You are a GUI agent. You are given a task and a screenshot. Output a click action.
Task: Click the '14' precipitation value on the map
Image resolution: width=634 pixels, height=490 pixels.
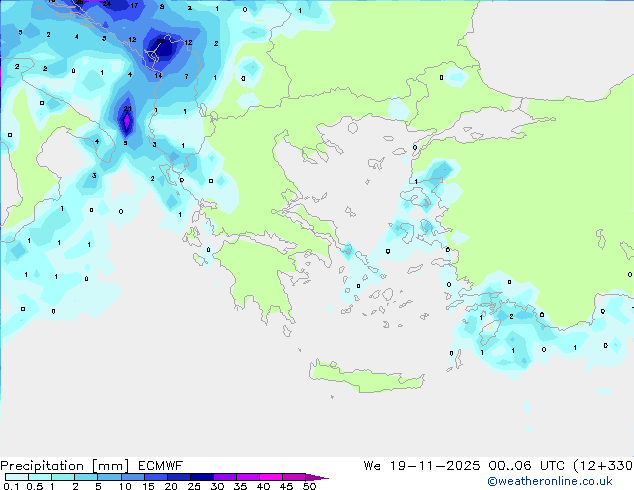(x=158, y=75)
